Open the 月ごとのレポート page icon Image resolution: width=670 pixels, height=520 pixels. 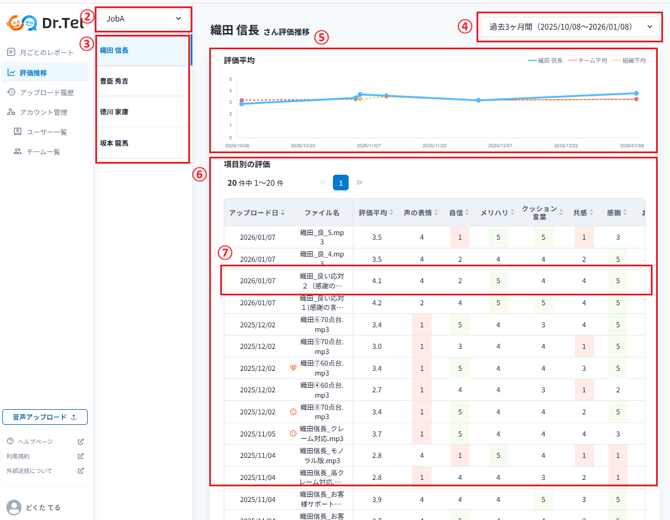11,52
